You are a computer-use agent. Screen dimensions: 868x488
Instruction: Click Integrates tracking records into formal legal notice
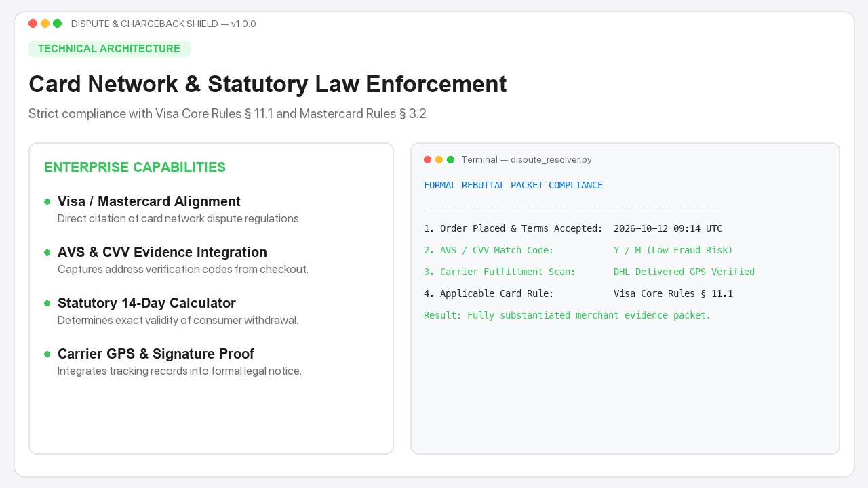(x=180, y=371)
